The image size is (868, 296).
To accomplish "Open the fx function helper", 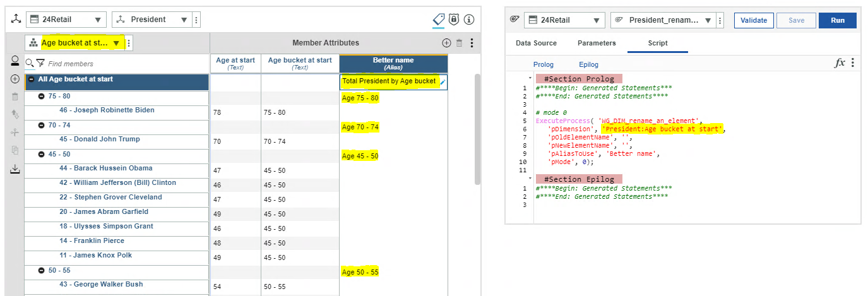I will [840, 62].
